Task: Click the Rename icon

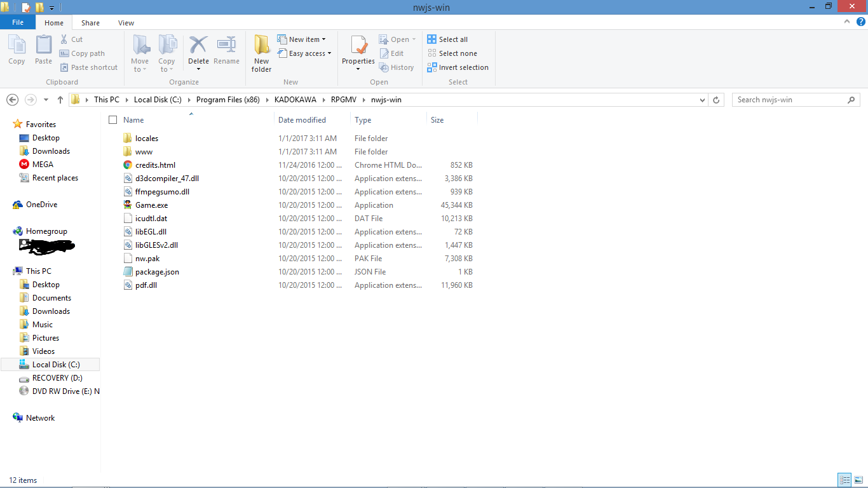Action: [x=226, y=44]
